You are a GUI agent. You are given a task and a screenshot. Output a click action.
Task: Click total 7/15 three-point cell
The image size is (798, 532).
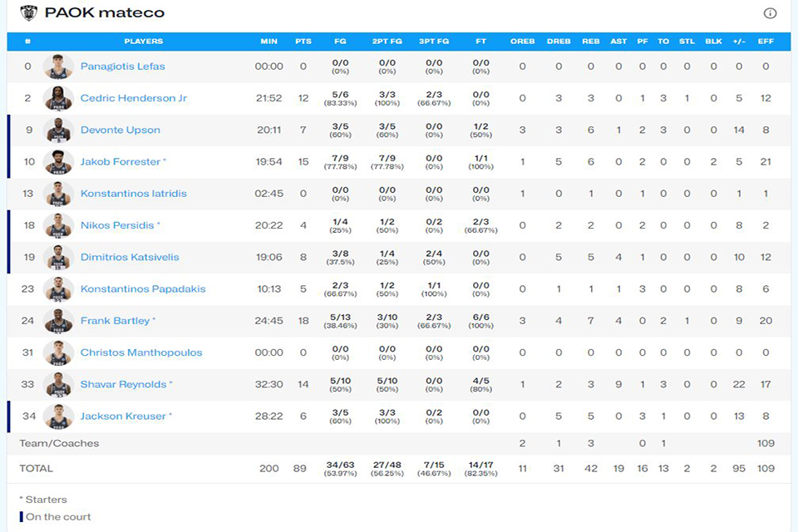coord(434,468)
